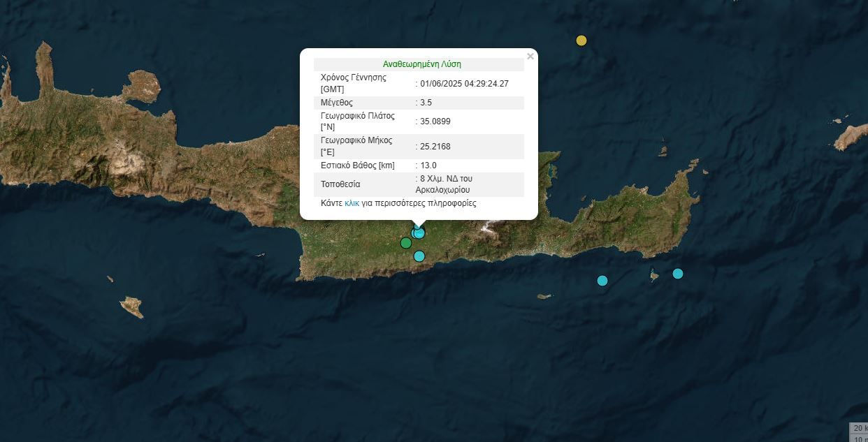868x442 pixels.
Task: Click the origin time value 01/06/2025 04:29:24.27
Action: tap(464, 84)
